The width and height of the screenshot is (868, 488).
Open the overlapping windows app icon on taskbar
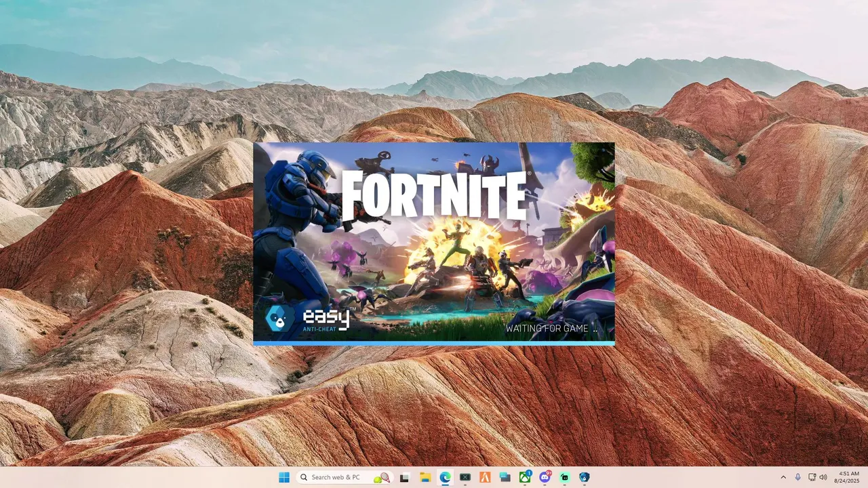505,477
